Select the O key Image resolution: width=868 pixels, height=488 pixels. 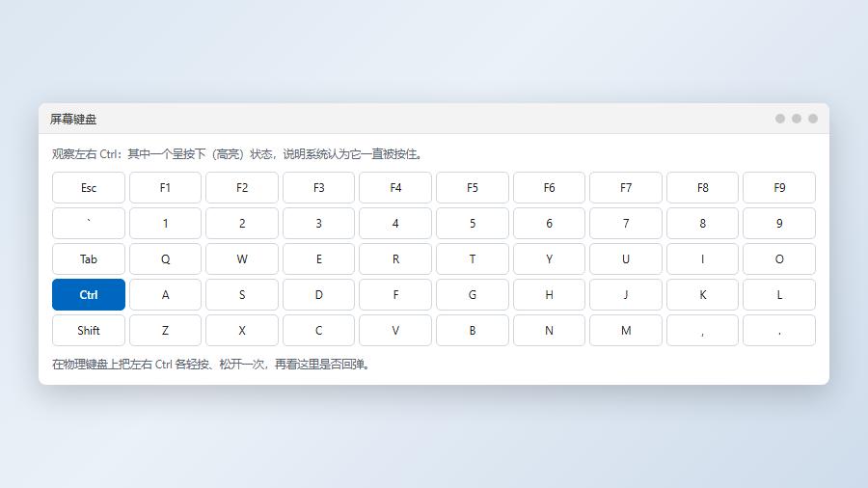tap(779, 258)
